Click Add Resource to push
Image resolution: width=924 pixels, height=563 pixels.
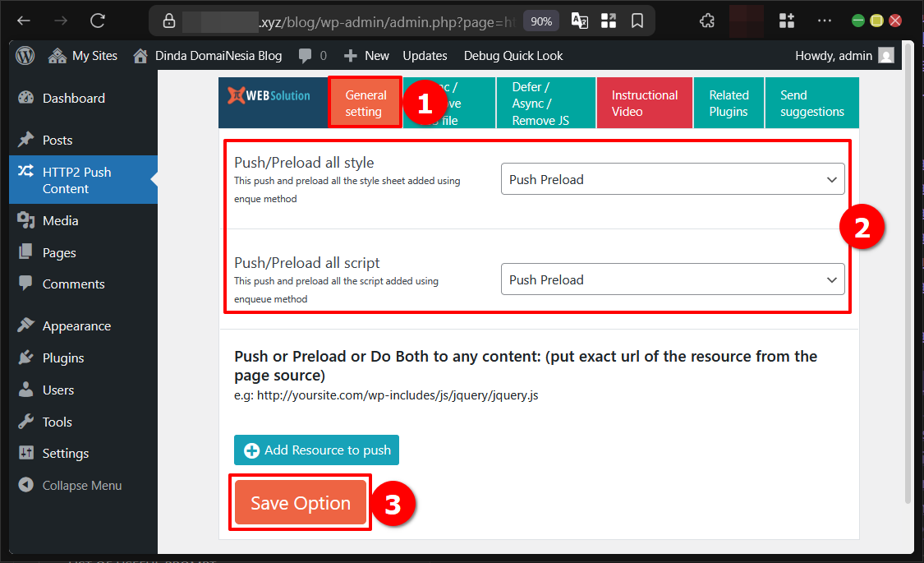[316, 450]
